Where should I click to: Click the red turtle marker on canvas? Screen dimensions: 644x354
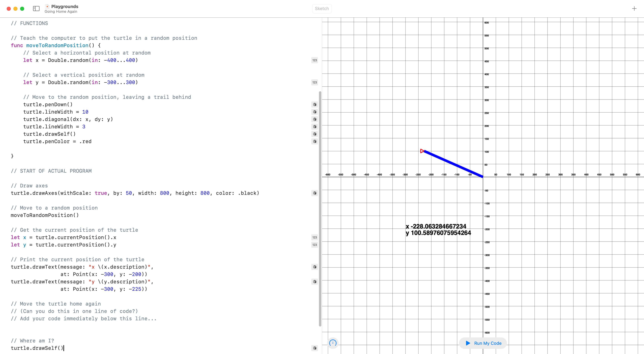pos(422,151)
